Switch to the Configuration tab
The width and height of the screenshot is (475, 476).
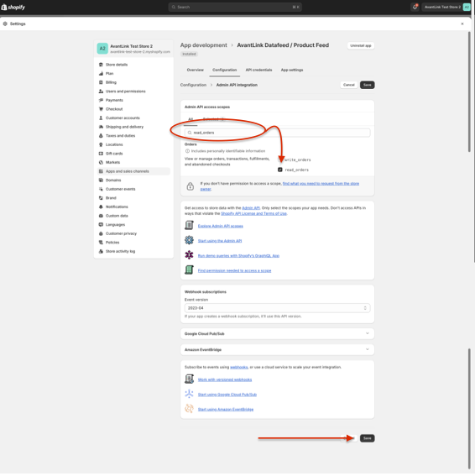(x=225, y=70)
